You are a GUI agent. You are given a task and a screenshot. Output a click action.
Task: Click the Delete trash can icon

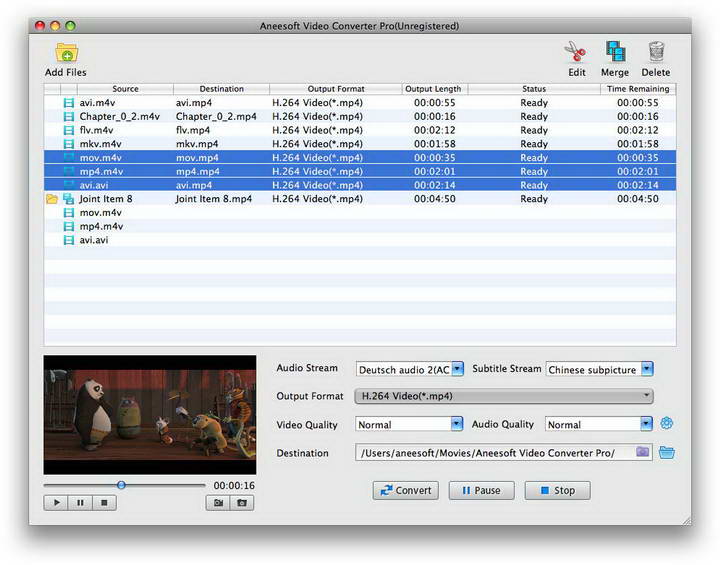(x=656, y=52)
